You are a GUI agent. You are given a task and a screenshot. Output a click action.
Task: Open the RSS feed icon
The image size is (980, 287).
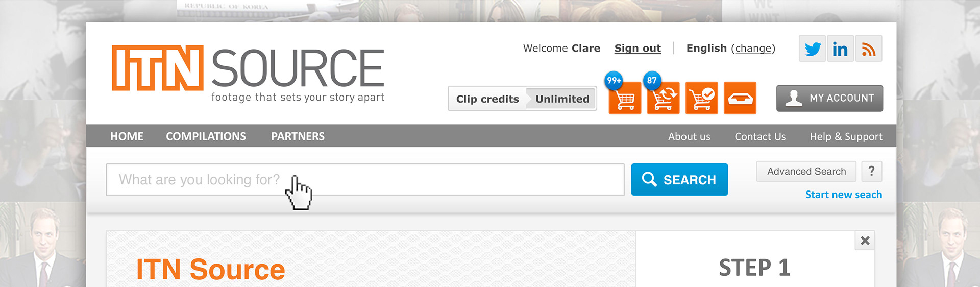click(869, 49)
